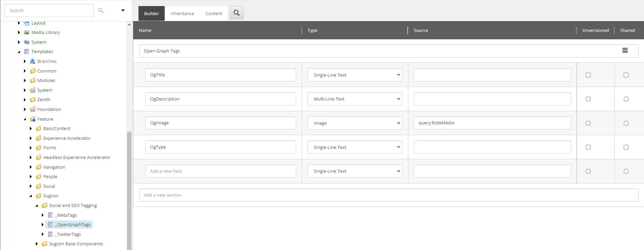The image size is (644, 250).
Task: Expand the Navigation folder in the tree
Action: pyautogui.click(x=31, y=167)
